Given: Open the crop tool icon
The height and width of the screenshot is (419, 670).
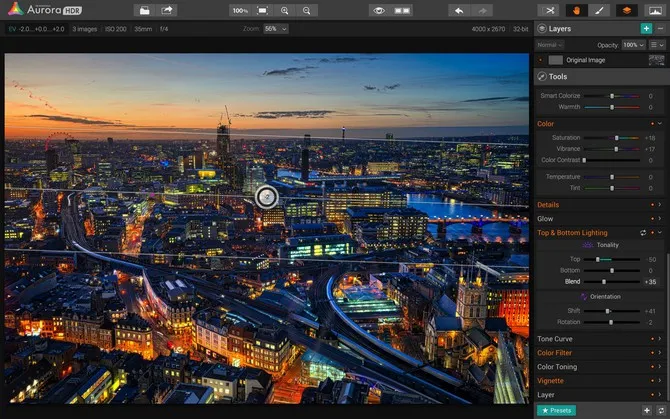Looking at the screenshot, I should pos(549,10).
